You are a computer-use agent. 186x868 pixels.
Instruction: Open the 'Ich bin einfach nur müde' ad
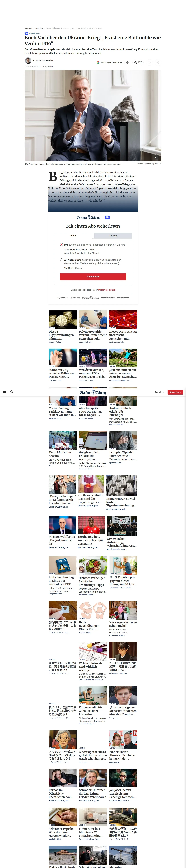pos(123,365)
